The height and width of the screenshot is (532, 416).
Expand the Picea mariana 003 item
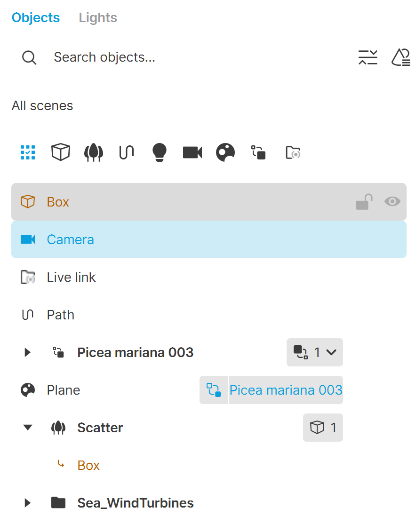tap(27, 352)
